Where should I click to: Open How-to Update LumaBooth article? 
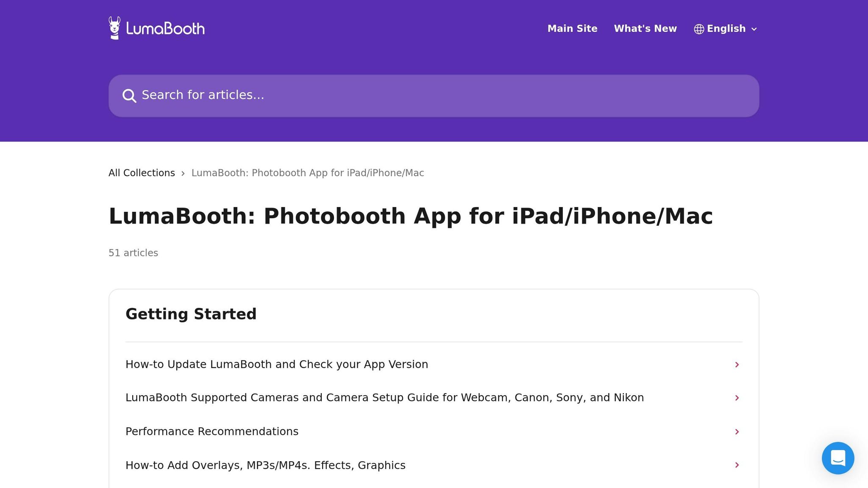pos(434,364)
